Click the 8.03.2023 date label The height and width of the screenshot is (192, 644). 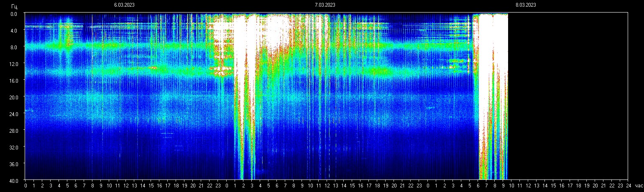pos(526,5)
